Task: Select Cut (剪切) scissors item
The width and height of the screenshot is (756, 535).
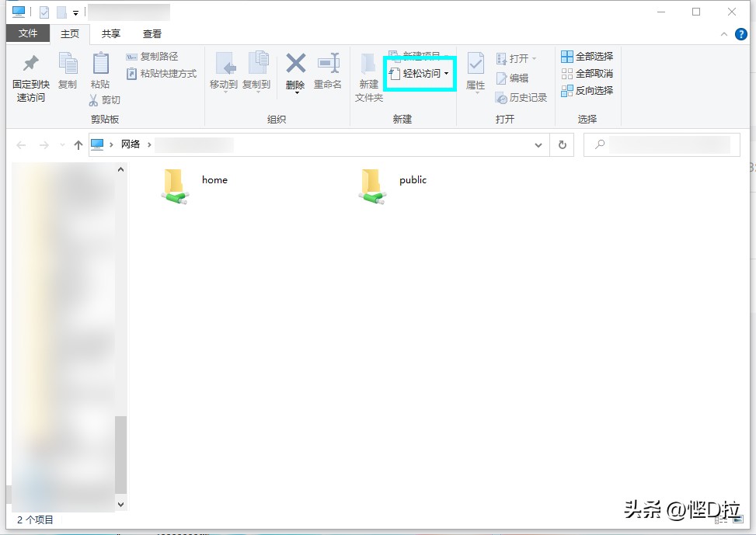Action: 105,99
